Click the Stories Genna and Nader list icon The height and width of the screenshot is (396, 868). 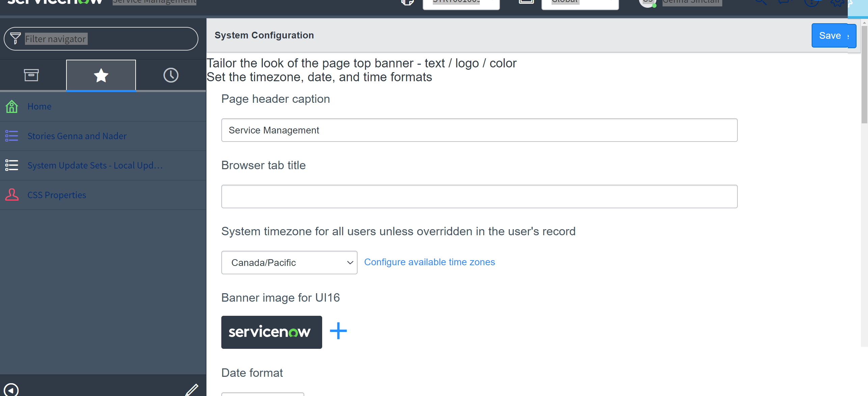coord(12,136)
